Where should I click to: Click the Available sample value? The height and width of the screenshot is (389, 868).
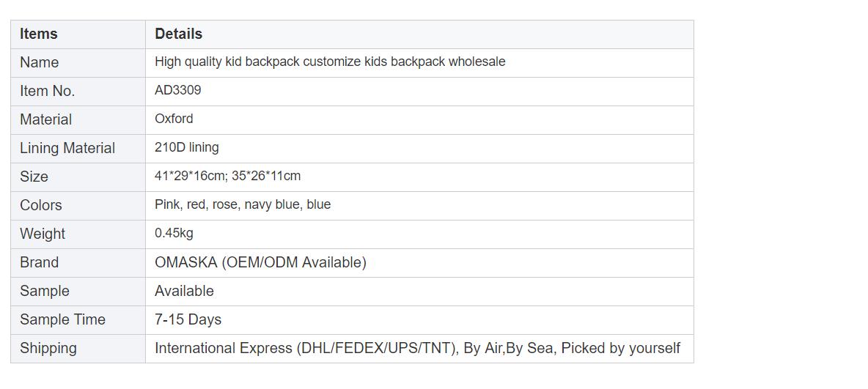pos(184,291)
